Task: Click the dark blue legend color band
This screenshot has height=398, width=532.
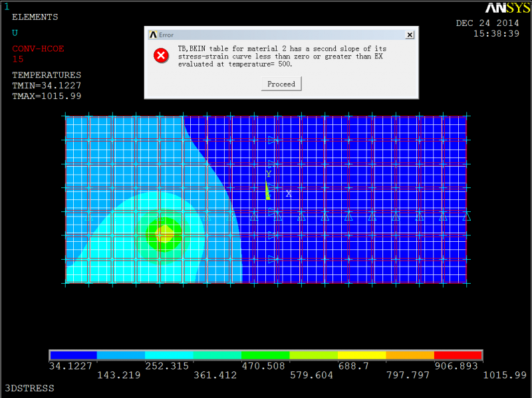Action: [x=73, y=355]
